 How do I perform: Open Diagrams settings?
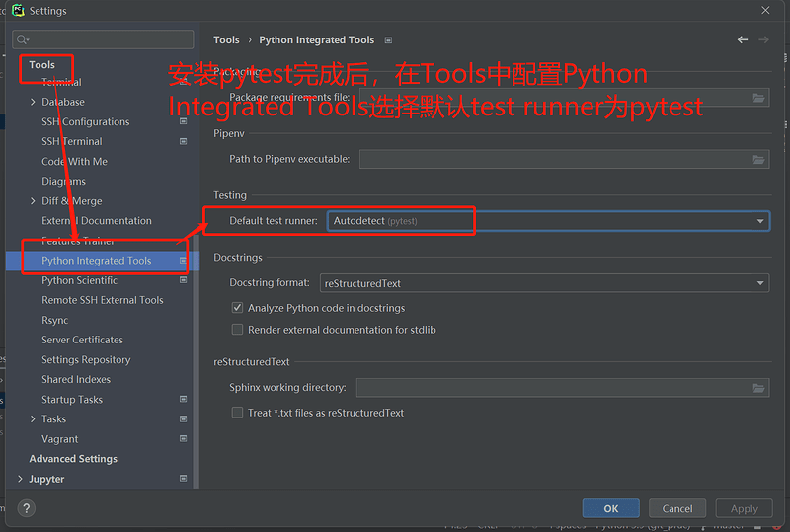[x=63, y=181]
